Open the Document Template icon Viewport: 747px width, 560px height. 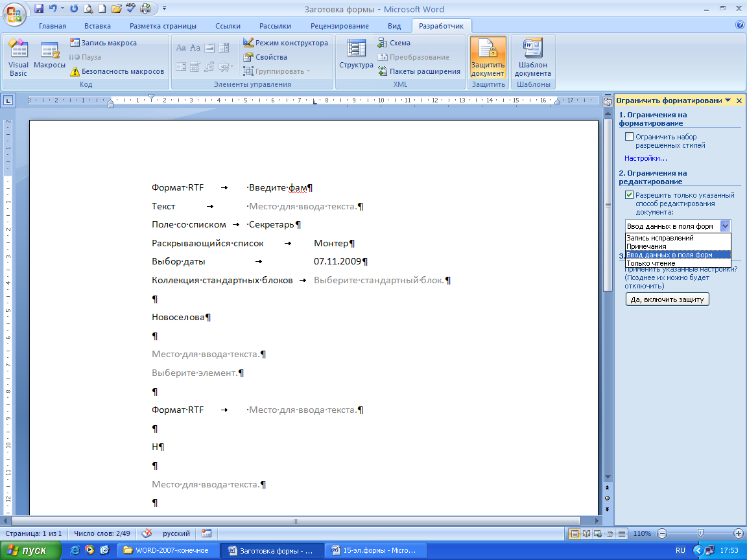click(533, 57)
